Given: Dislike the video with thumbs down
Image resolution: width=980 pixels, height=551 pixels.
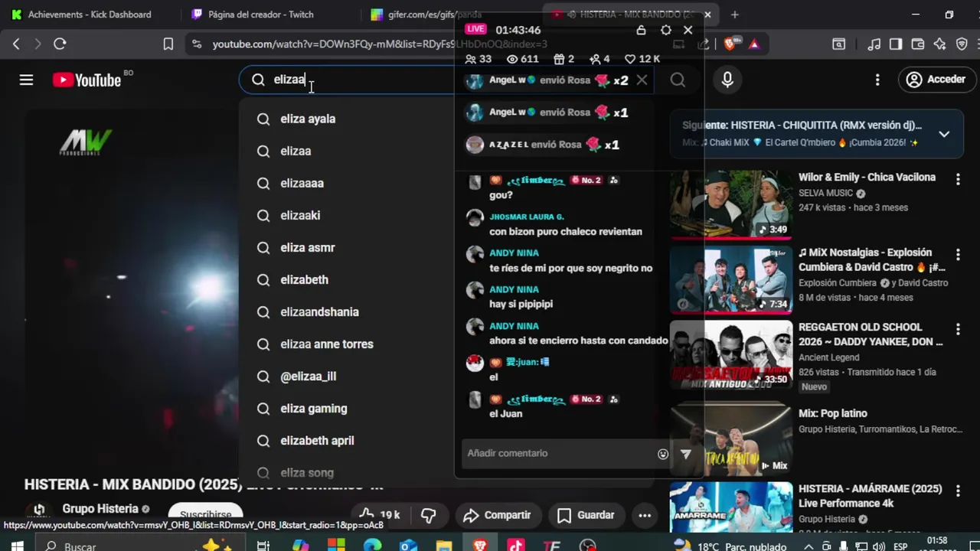Looking at the screenshot, I should click(429, 515).
